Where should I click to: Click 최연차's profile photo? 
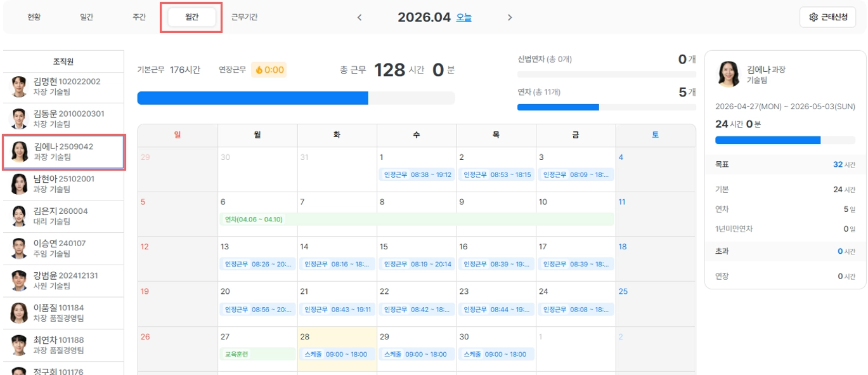pyautogui.click(x=20, y=346)
